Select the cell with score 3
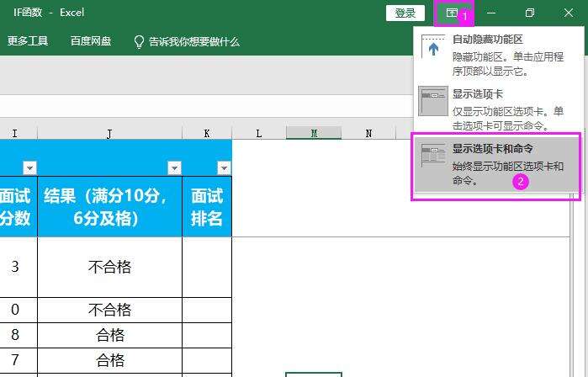The image size is (588, 377). 19,267
